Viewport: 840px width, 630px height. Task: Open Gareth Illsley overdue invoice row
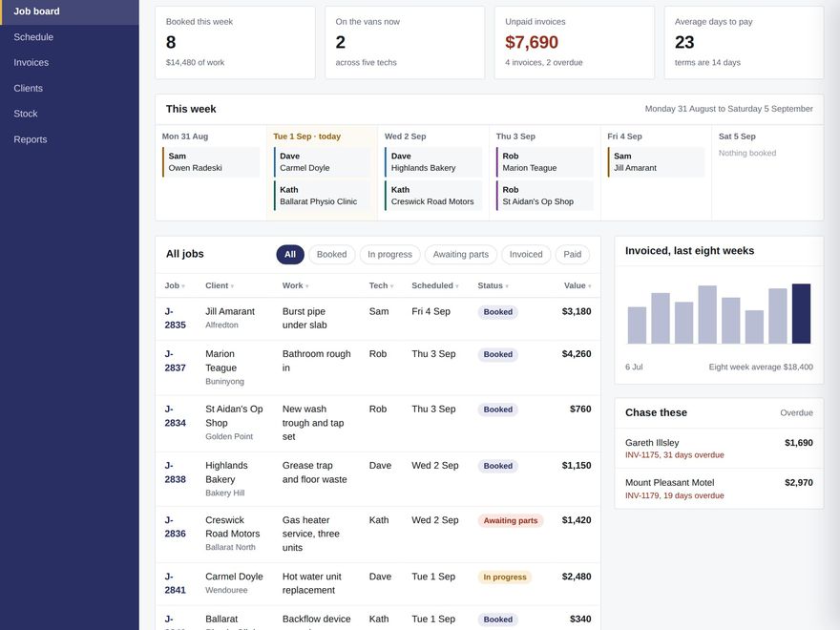[x=719, y=449]
